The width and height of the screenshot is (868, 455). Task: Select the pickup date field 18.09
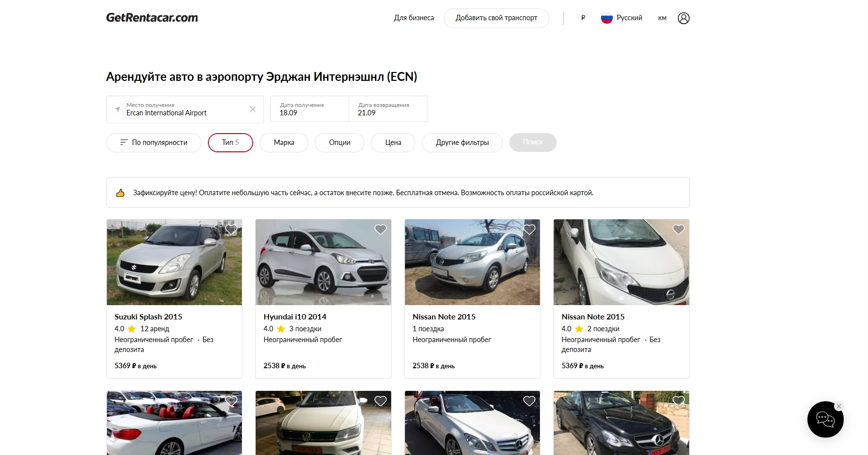tap(310, 109)
